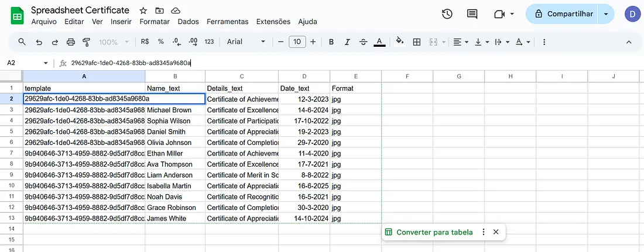Click the font size field showing 10
The width and height of the screenshot is (644, 252).
pyautogui.click(x=297, y=42)
